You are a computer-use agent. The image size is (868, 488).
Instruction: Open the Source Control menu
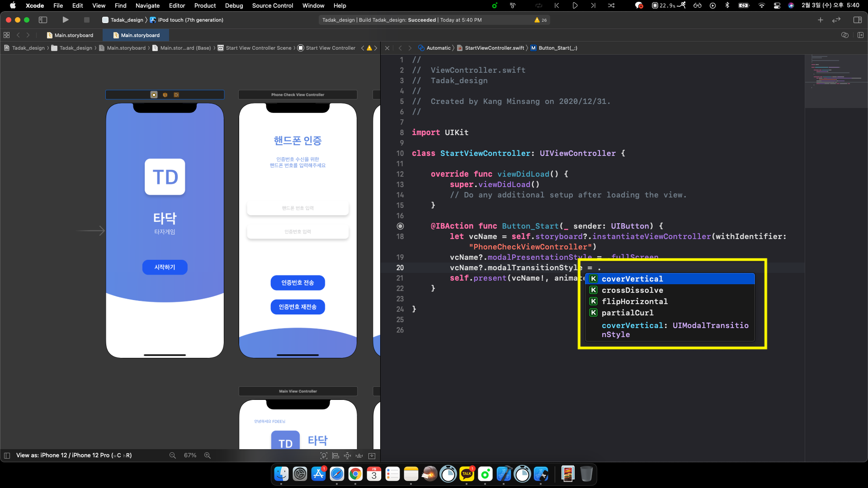(x=272, y=5)
